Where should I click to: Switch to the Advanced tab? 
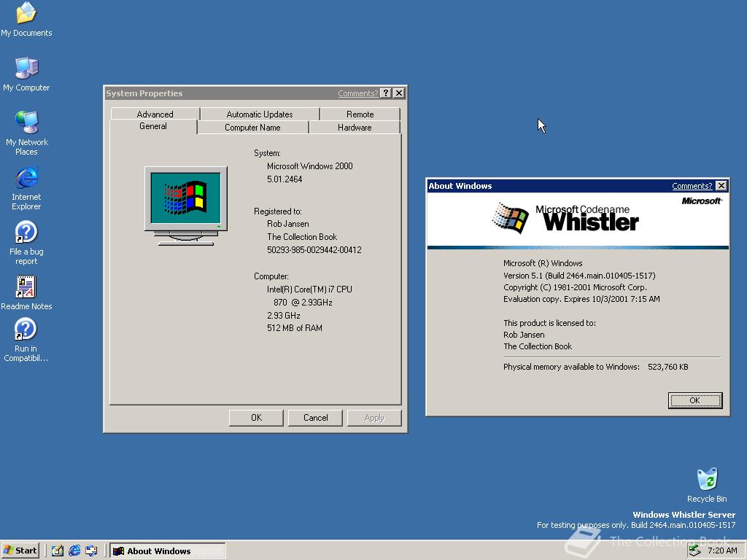point(155,114)
